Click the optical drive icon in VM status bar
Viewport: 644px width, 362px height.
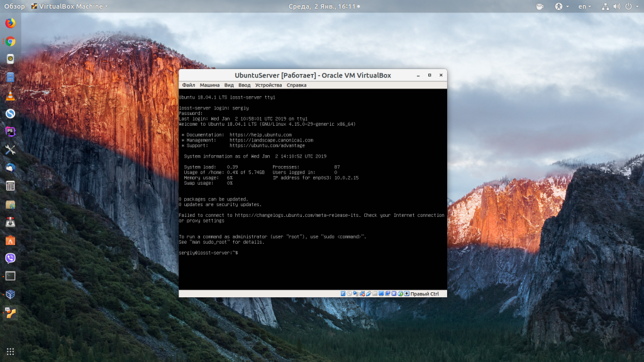pos(348,293)
